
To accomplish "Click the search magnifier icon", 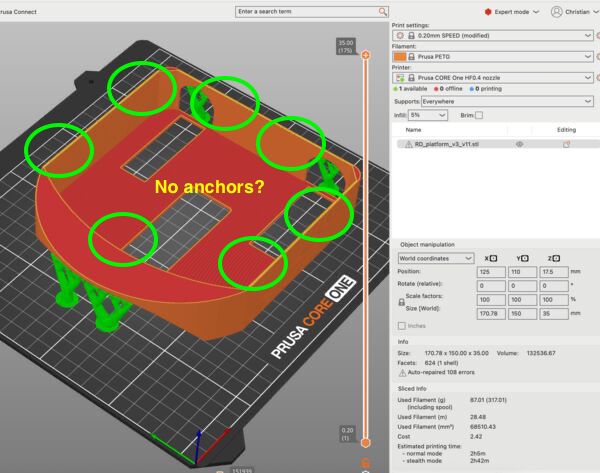I will point(383,12).
